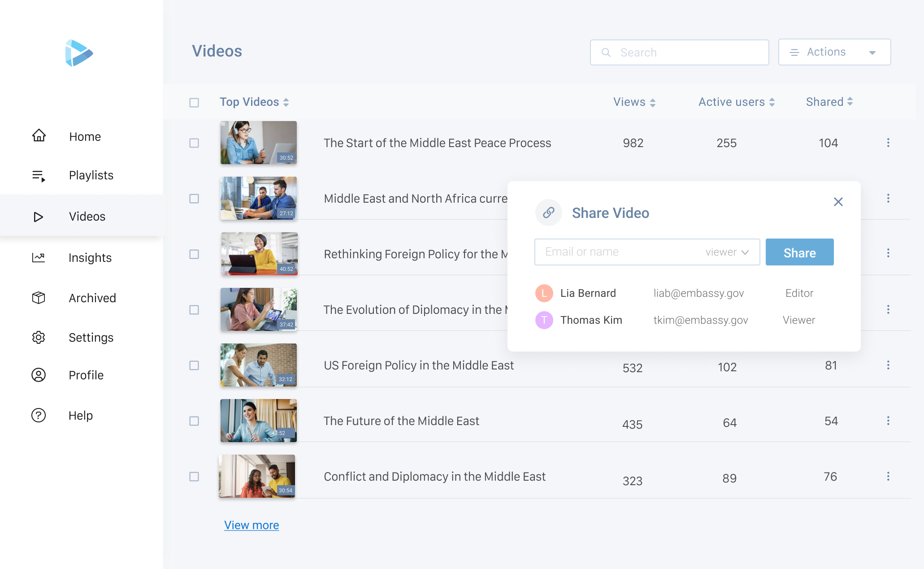Select Videos in sidebar
The width and height of the screenshot is (924, 569).
[82, 216]
